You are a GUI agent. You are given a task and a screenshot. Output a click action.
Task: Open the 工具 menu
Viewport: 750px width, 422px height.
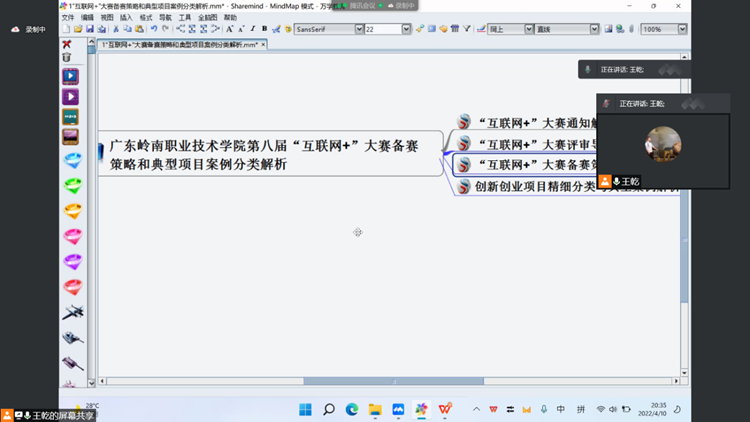[x=185, y=18]
